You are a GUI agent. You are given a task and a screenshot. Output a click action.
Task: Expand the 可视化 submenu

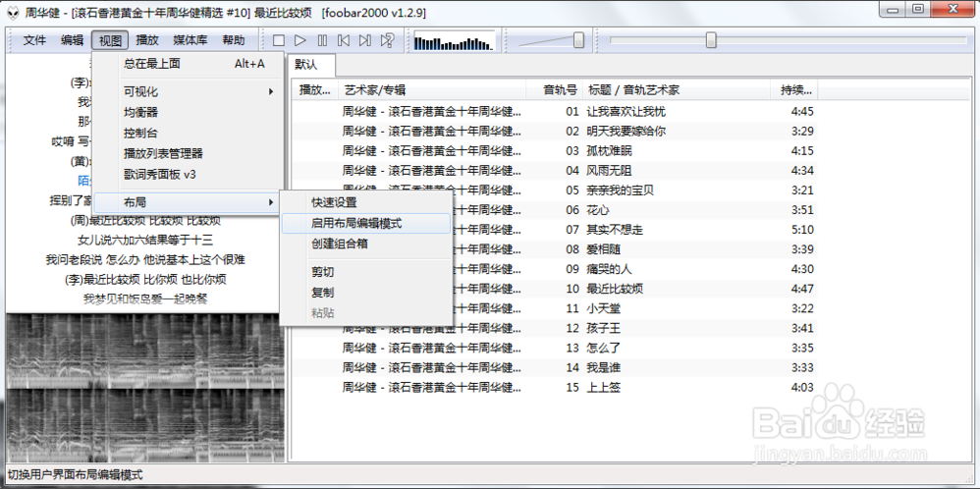coord(188,92)
